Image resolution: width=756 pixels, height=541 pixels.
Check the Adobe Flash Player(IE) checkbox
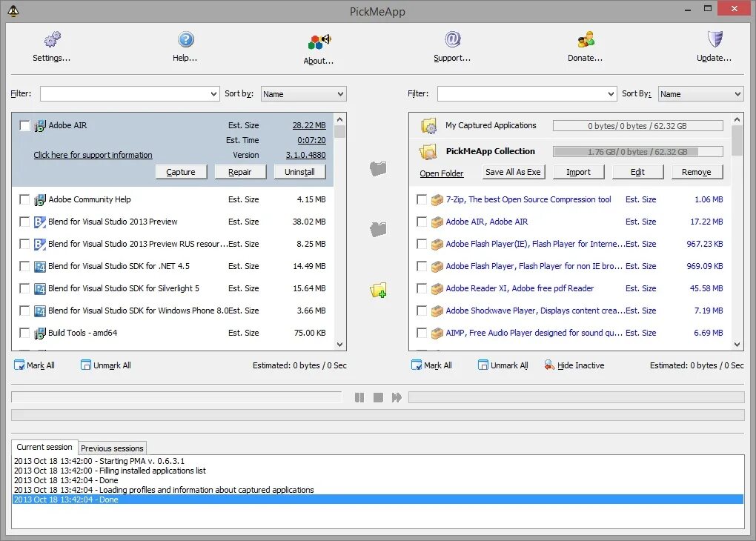coord(422,244)
